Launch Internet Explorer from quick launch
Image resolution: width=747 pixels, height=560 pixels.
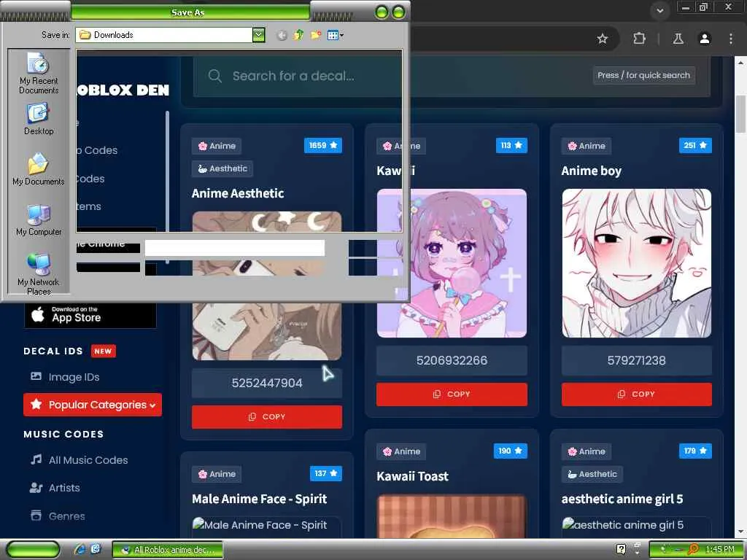coord(80,549)
